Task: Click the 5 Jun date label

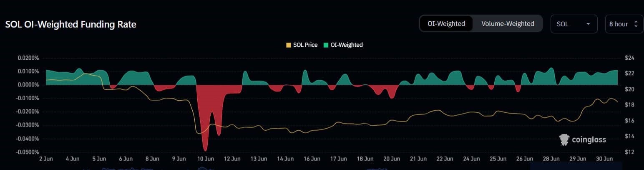Action: tap(99, 159)
